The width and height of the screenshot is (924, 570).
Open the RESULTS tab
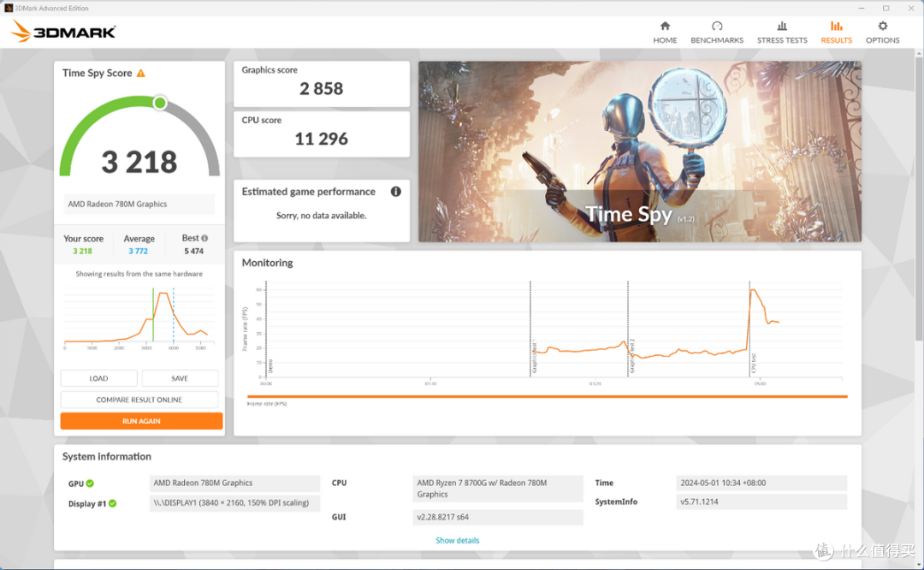point(836,33)
